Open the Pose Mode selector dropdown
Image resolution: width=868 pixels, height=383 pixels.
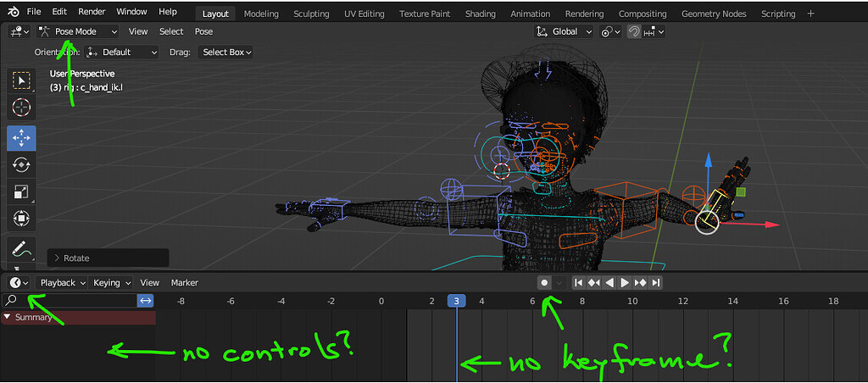click(x=77, y=31)
